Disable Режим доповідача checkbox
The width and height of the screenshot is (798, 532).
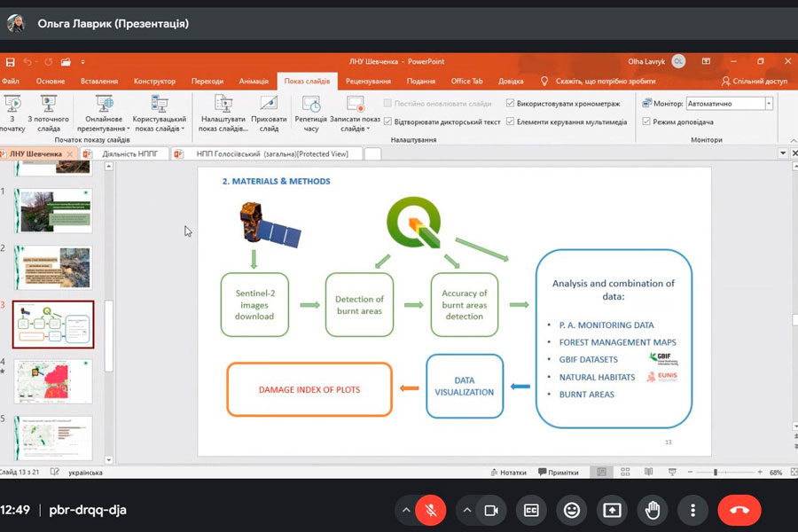pos(646,121)
